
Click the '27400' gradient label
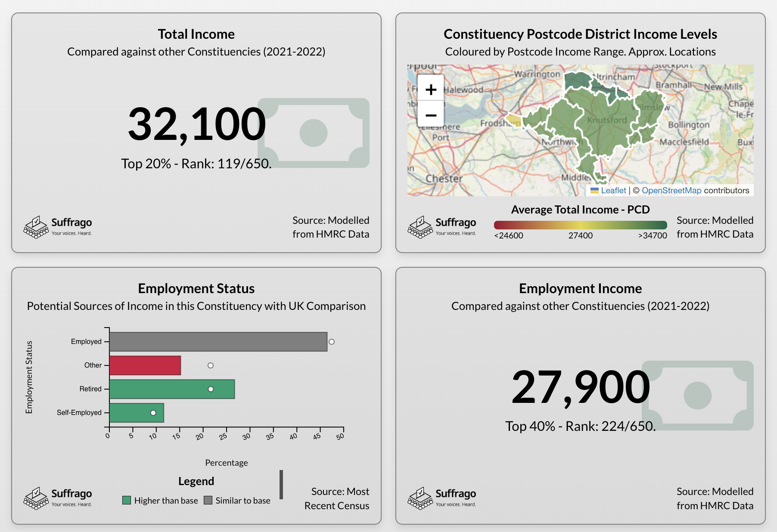coord(581,235)
